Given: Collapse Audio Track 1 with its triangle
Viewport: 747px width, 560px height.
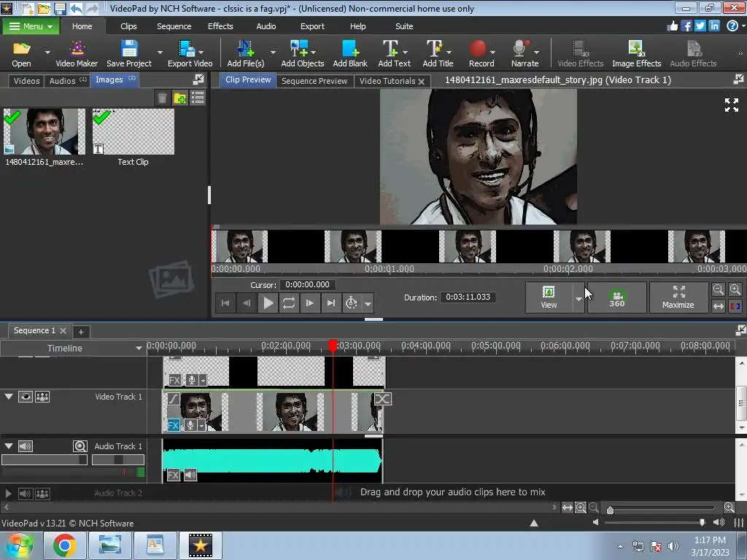Looking at the screenshot, I should click(x=9, y=446).
